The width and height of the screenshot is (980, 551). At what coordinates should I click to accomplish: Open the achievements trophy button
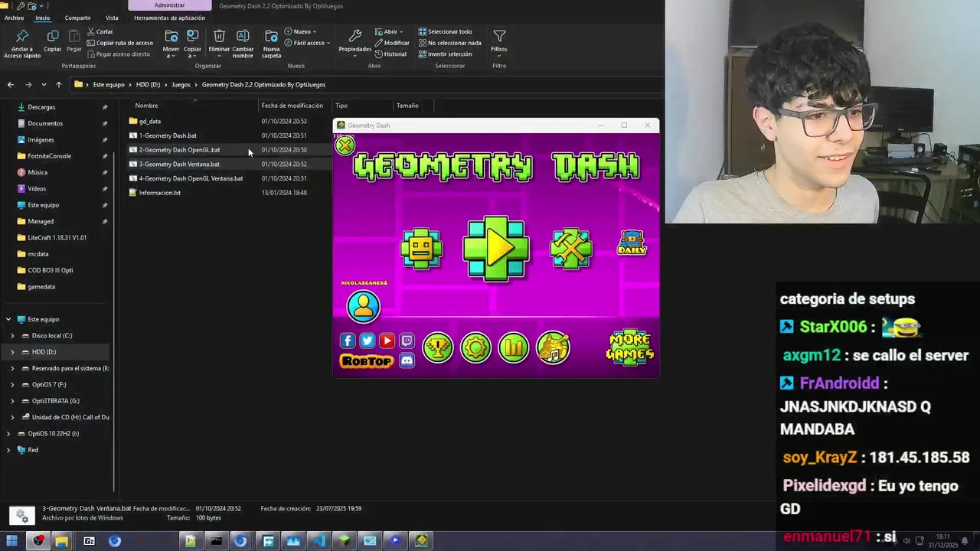[x=438, y=347]
